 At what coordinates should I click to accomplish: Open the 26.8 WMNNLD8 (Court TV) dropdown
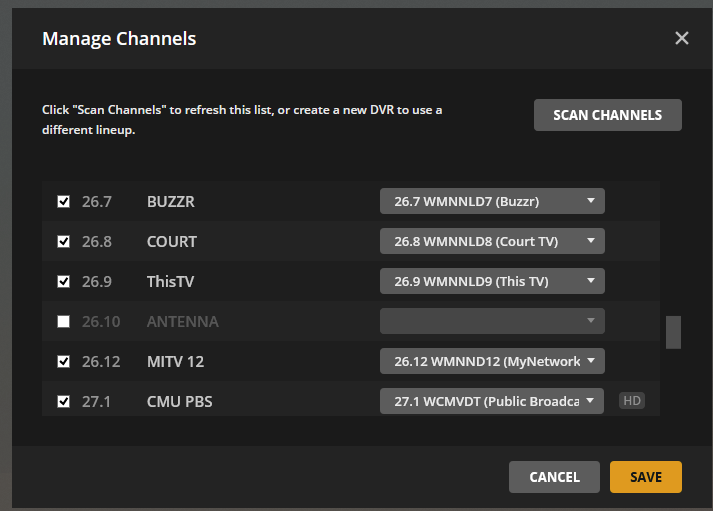[x=492, y=241]
